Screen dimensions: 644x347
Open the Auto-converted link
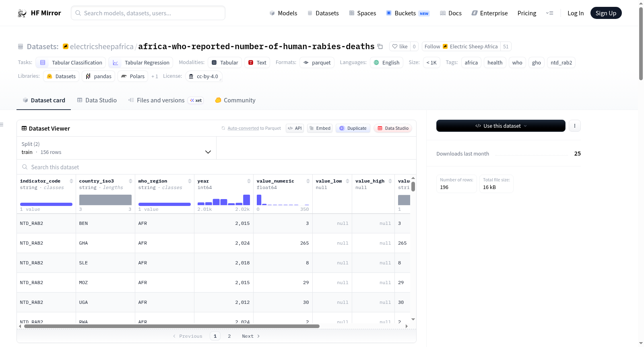tap(243, 128)
